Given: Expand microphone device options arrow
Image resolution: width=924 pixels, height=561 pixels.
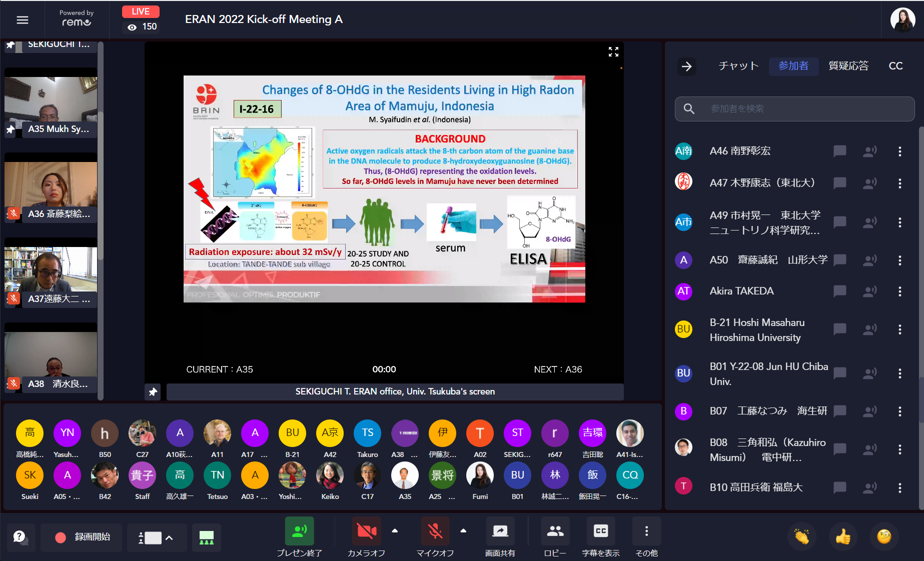Looking at the screenshot, I should [463, 531].
